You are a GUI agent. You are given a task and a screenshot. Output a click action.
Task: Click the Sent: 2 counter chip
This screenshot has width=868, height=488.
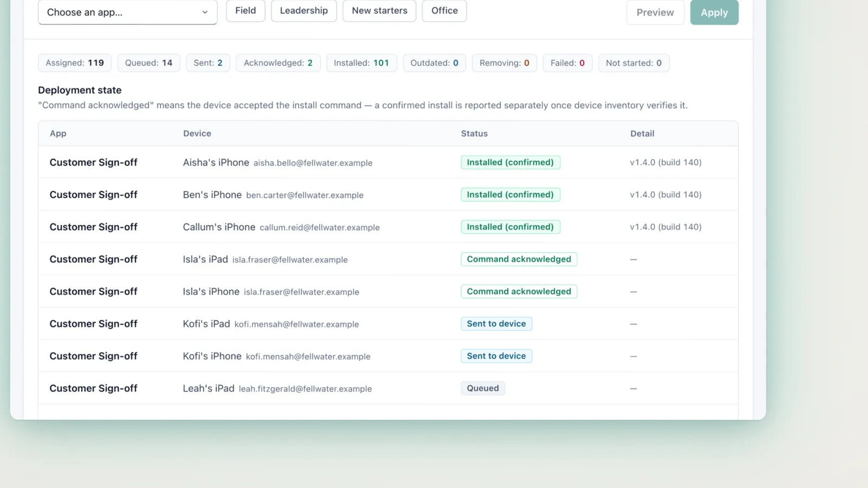pyautogui.click(x=208, y=63)
